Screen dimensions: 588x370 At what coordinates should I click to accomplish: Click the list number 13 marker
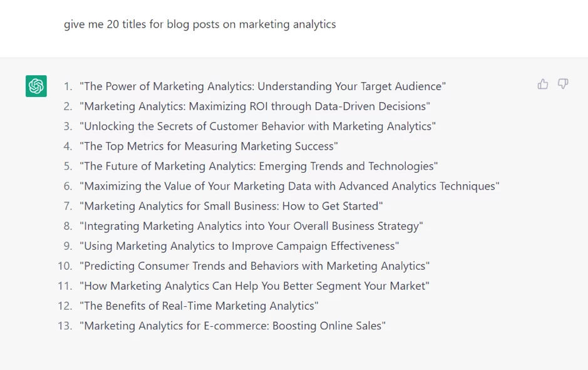pos(65,326)
